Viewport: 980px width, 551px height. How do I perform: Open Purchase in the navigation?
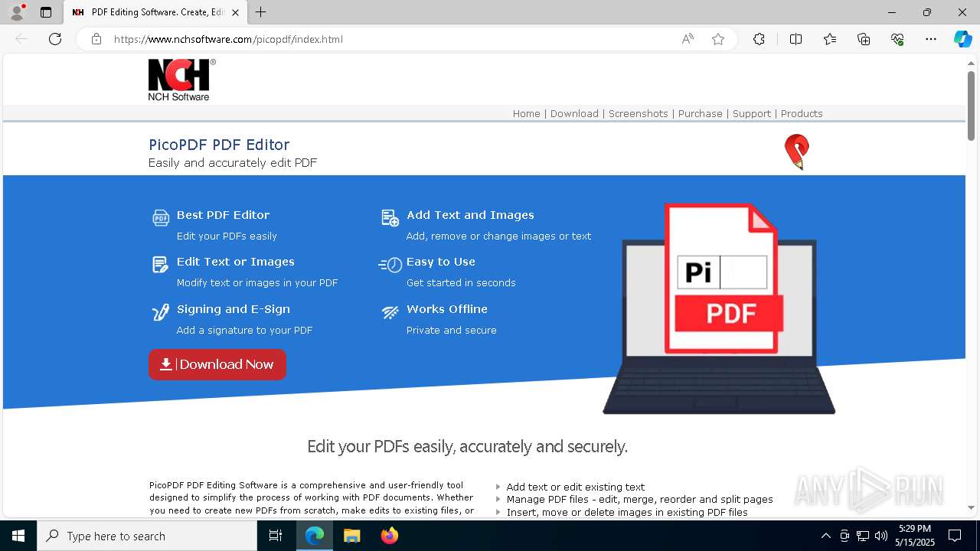click(x=700, y=113)
